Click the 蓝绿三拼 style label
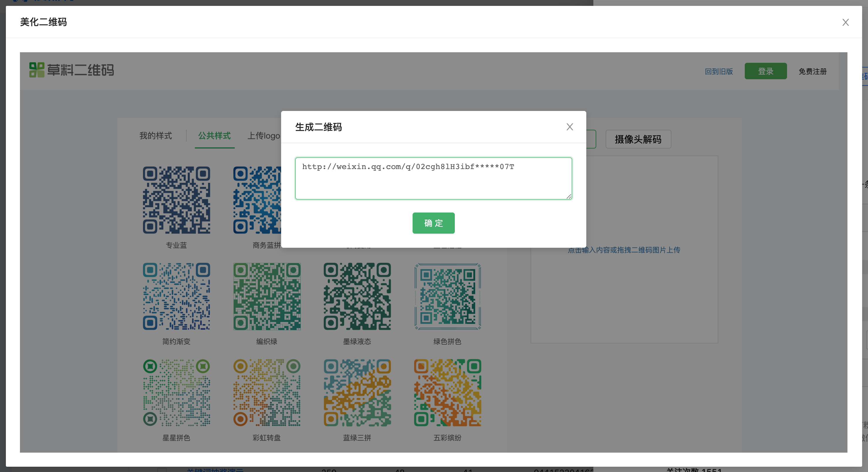 [357, 438]
